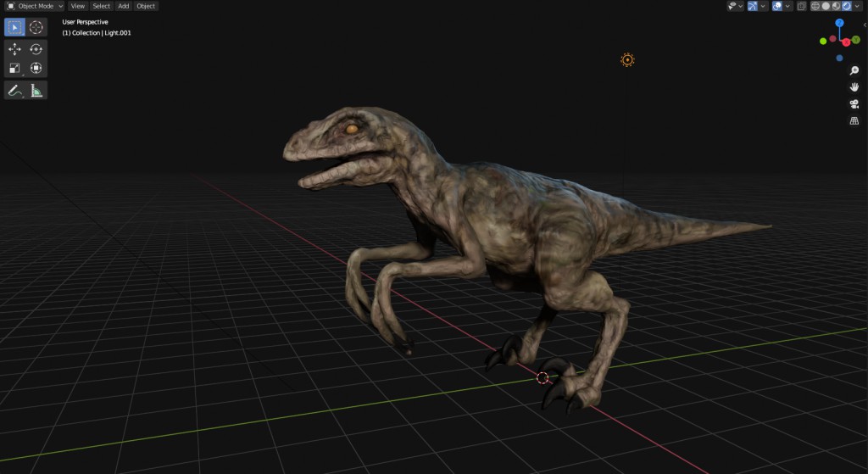Select the Measure tool
868x474 pixels.
click(36, 91)
